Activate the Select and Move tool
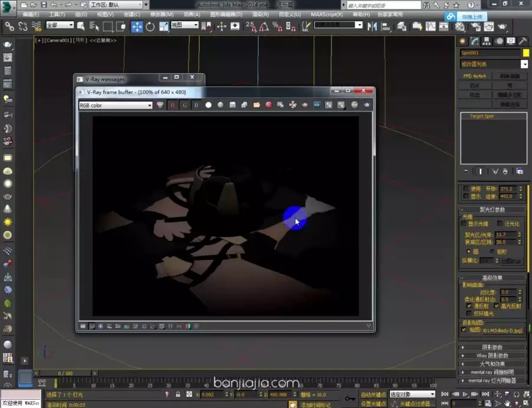This screenshot has height=408, width=532. tap(137, 27)
